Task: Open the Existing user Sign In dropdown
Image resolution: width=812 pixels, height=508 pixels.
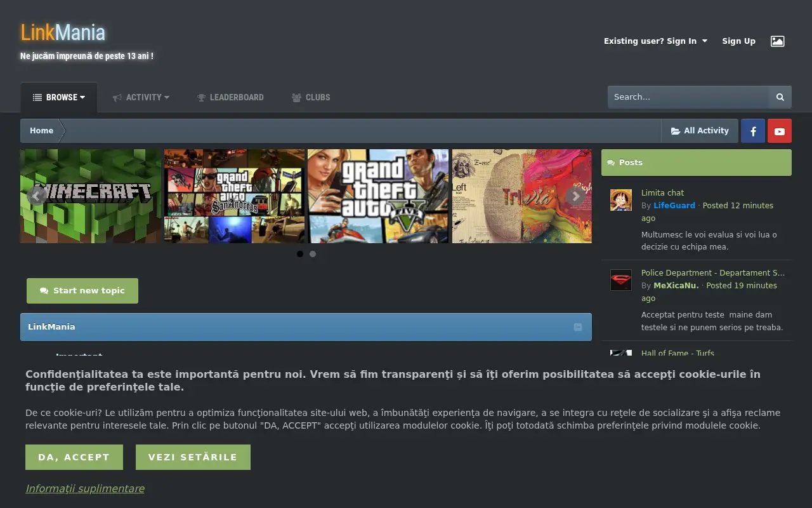Action: tap(655, 41)
